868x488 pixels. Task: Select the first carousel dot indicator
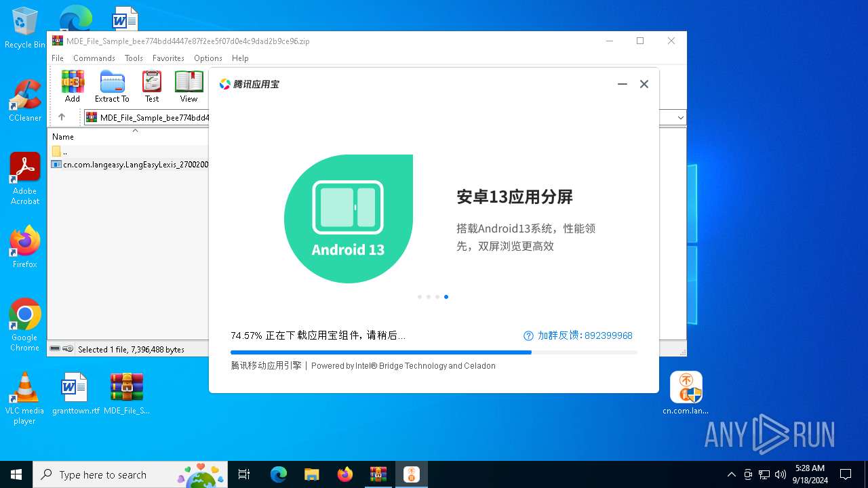[420, 297]
